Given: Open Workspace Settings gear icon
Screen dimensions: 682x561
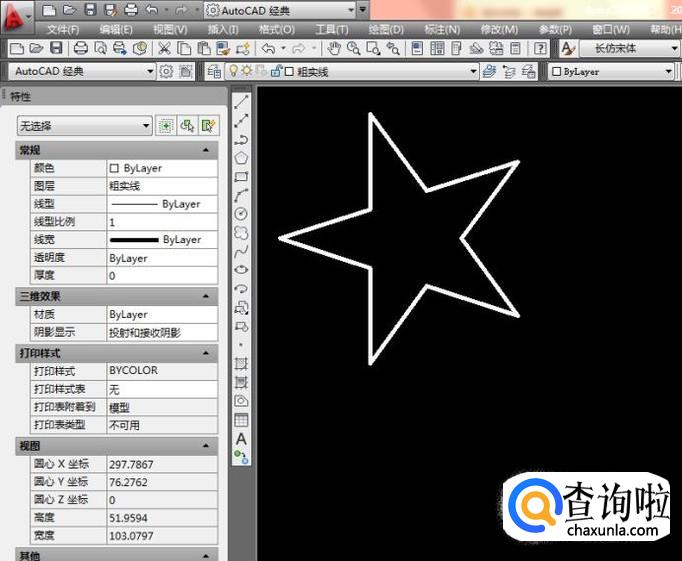Looking at the screenshot, I should (166, 71).
